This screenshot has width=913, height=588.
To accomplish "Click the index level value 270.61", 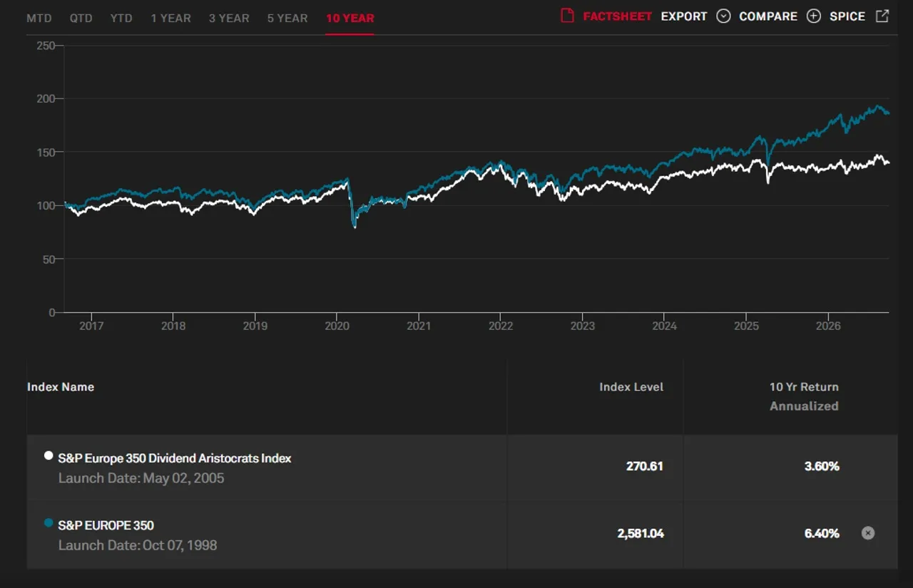I will [x=646, y=466].
